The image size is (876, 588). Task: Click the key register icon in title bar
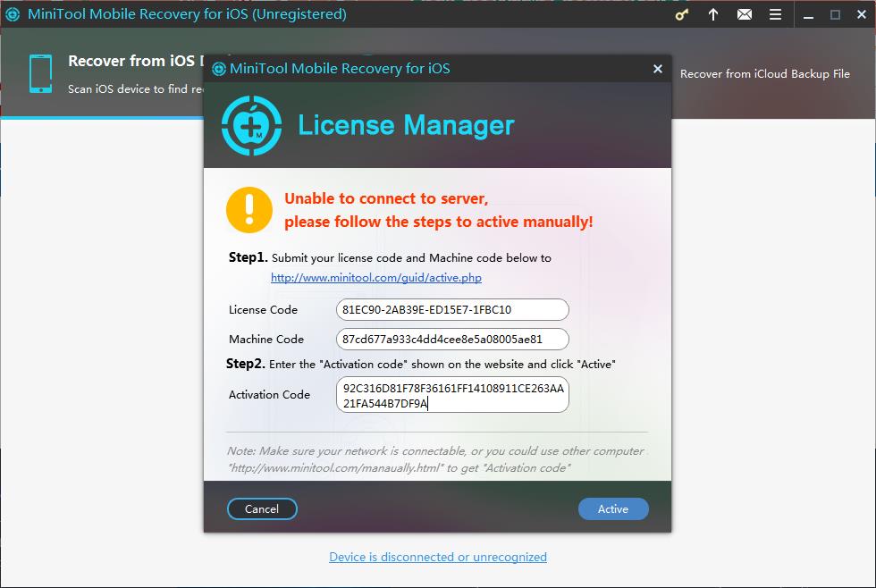tap(681, 14)
